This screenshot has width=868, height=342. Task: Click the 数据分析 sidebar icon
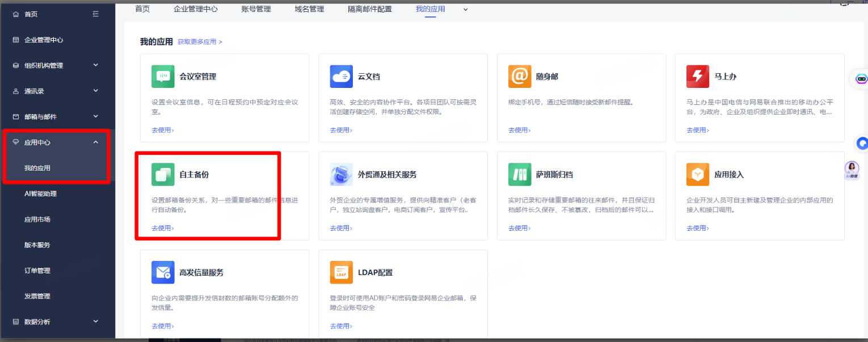(15, 322)
